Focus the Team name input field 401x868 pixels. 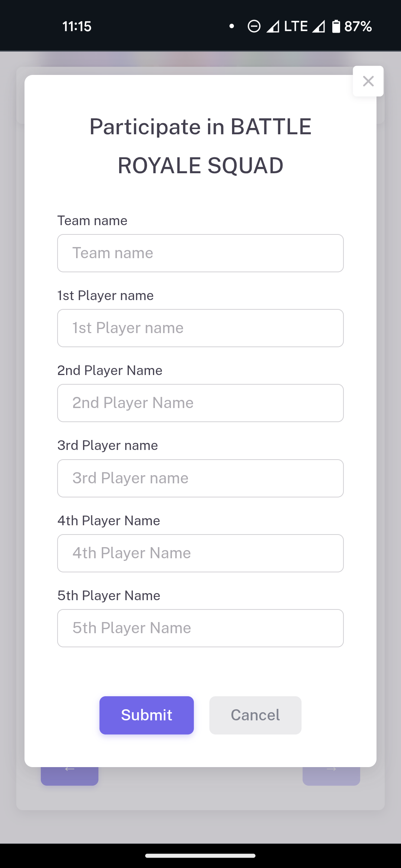(x=200, y=253)
